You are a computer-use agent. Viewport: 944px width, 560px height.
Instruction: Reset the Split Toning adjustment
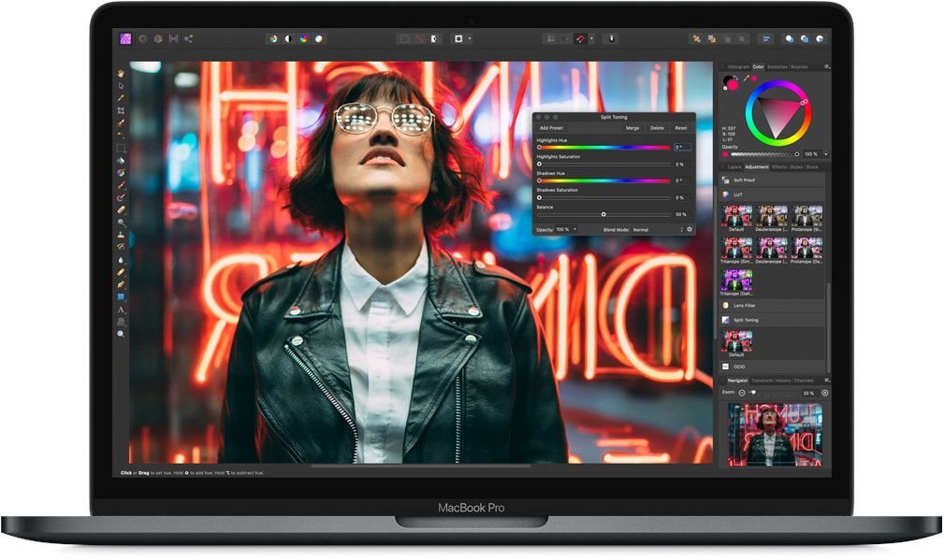(681, 128)
